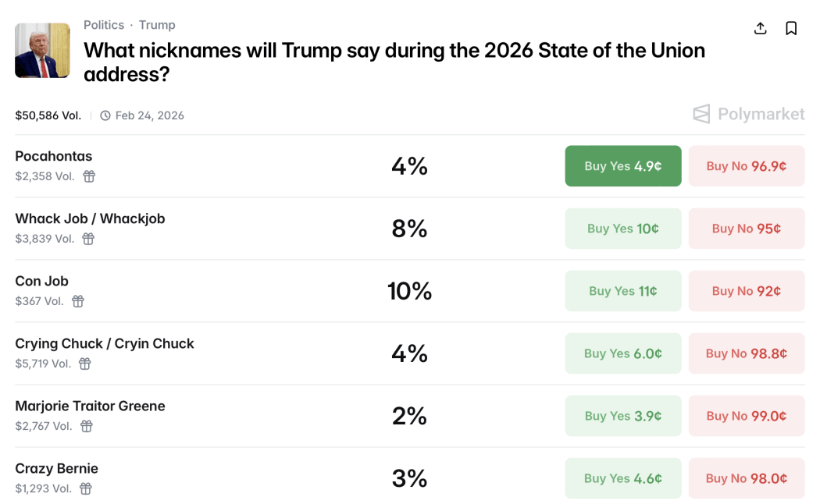The height and width of the screenshot is (504, 820).
Task: Click the gift icon beside Con Job volume
Action: tap(77, 301)
